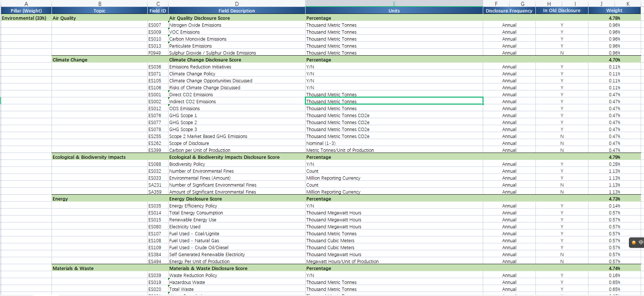Image resolution: width=644 pixels, height=296 pixels.
Task: Click 'Emissions Reduction Initiatives' cell
Action: pyautogui.click(x=237, y=67)
